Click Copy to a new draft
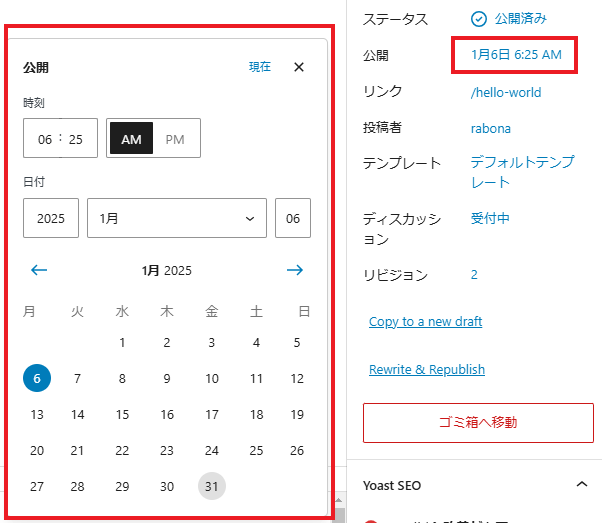This screenshot has height=523, width=602. [425, 321]
